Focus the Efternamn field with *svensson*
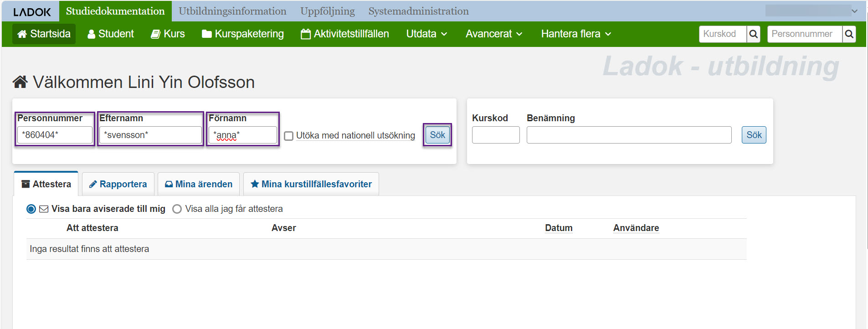The width and height of the screenshot is (868, 329). 150,135
